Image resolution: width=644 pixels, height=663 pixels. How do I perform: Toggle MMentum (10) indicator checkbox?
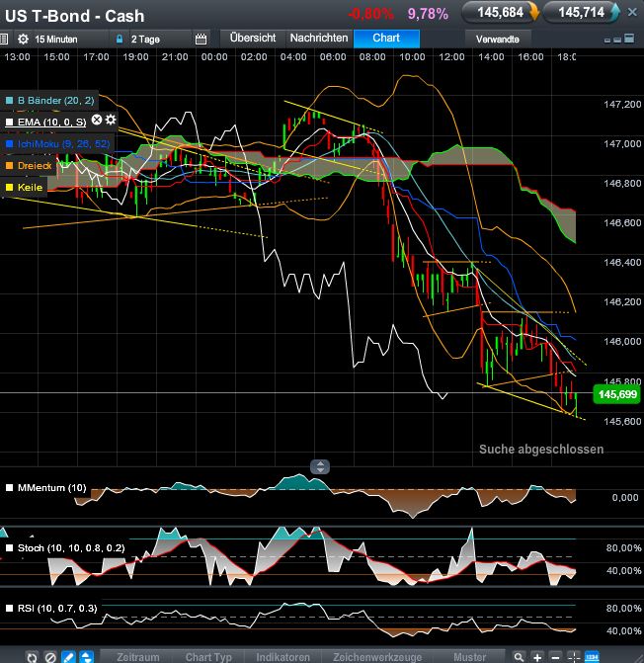(9, 488)
